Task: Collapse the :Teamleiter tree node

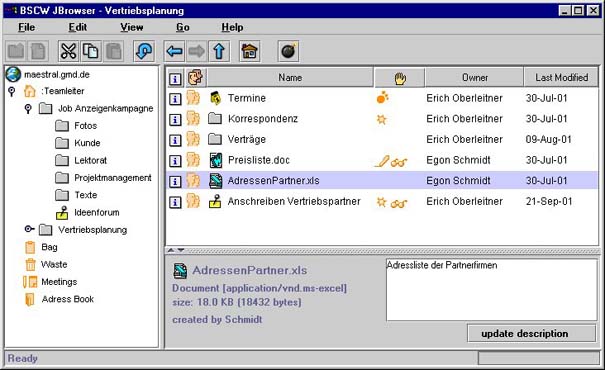Action: coord(12,91)
